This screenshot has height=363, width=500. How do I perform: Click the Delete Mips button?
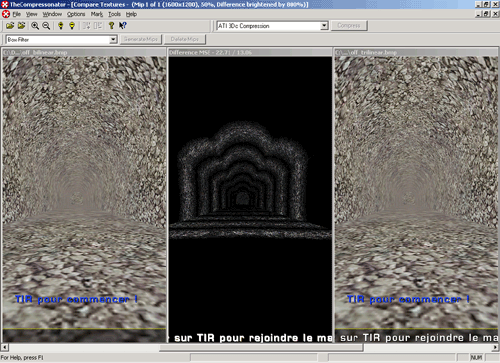(x=185, y=39)
